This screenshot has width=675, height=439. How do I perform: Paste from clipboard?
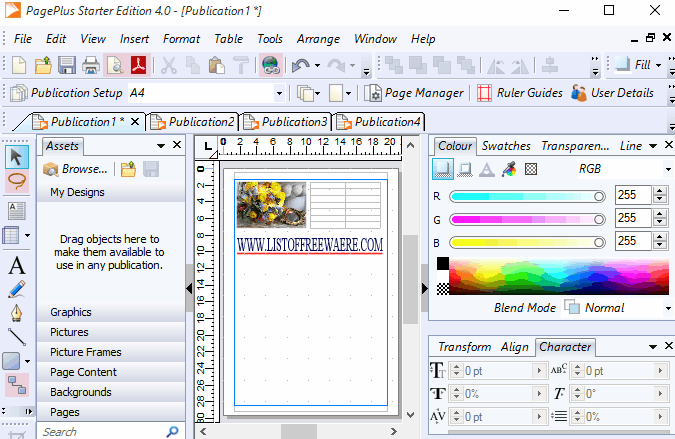coord(217,65)
